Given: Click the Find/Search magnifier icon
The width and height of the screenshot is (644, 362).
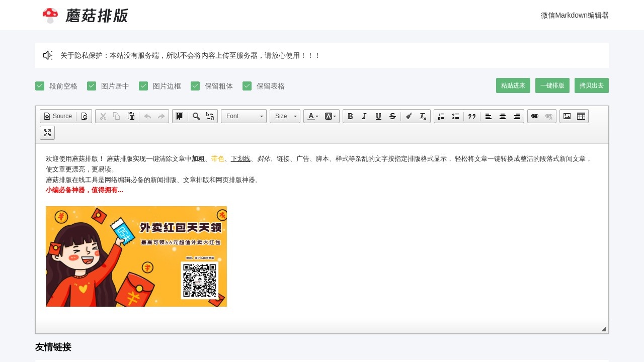Looking at the screenshot, I should (196, 116).
